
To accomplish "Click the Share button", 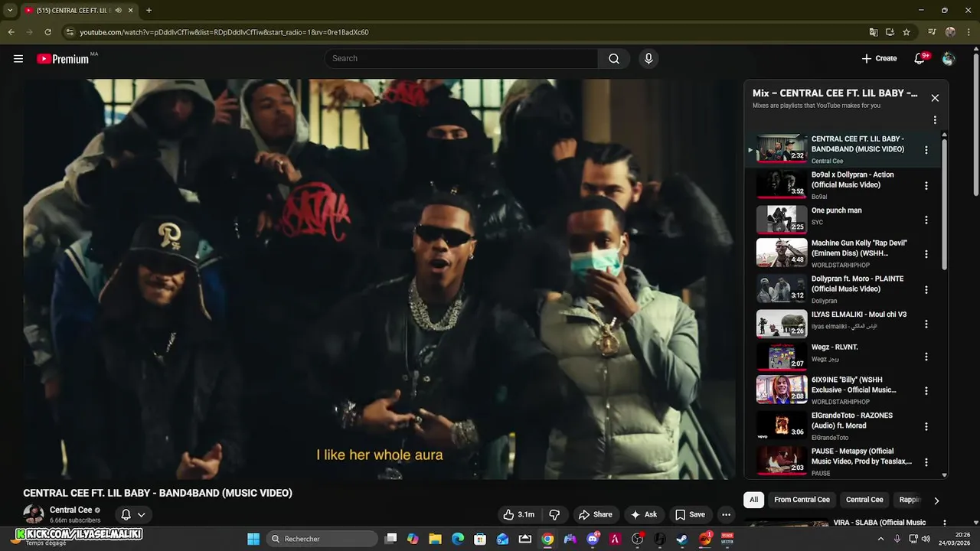I will tap(595, 515).
